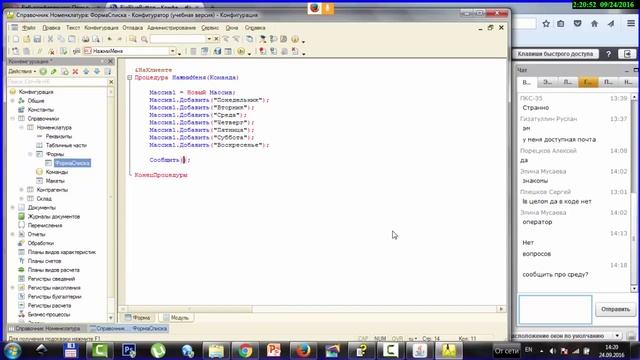The height and width of the screenshot is (360, 640).
Task: Click the Клавиши быстрого доступа button
Action: tap(555, 54)
